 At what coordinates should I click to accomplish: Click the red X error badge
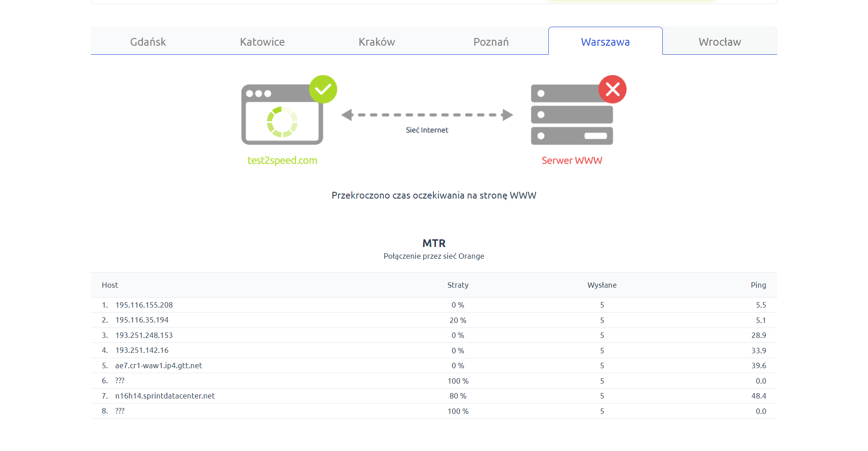point(612,89)
